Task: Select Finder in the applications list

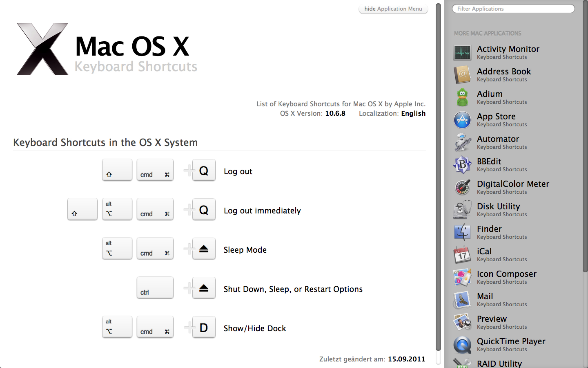Action: pyautogui.click(x=502, y=232)
